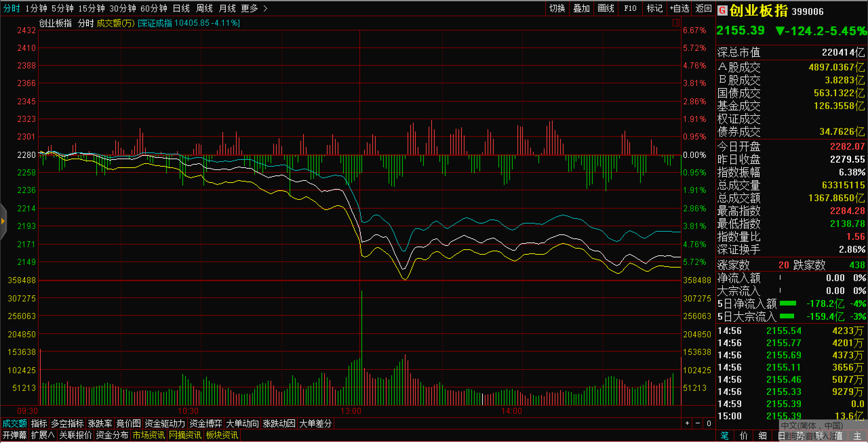Click the red G badge beside 创业板指
This screenshot has height=443, width=868.
coord(722,10)
